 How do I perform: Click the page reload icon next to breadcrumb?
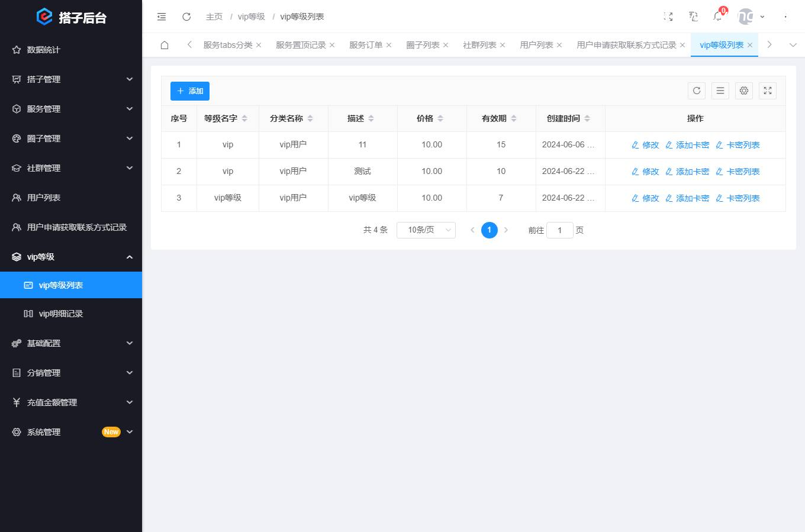(186, 17)
